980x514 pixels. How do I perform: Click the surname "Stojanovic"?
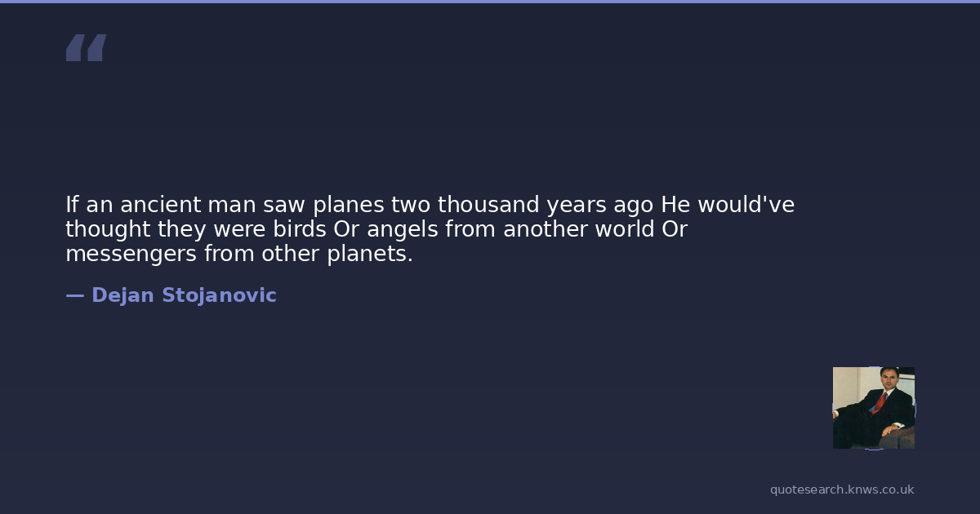[x=219, y=295]
